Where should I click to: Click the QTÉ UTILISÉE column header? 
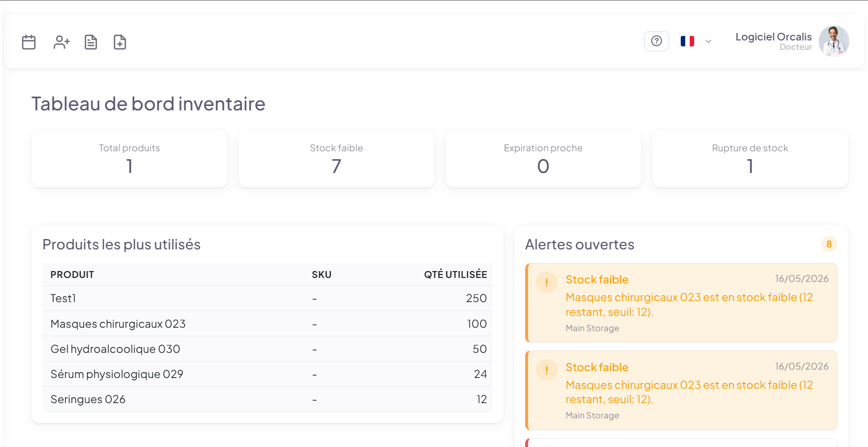(456, 275)
